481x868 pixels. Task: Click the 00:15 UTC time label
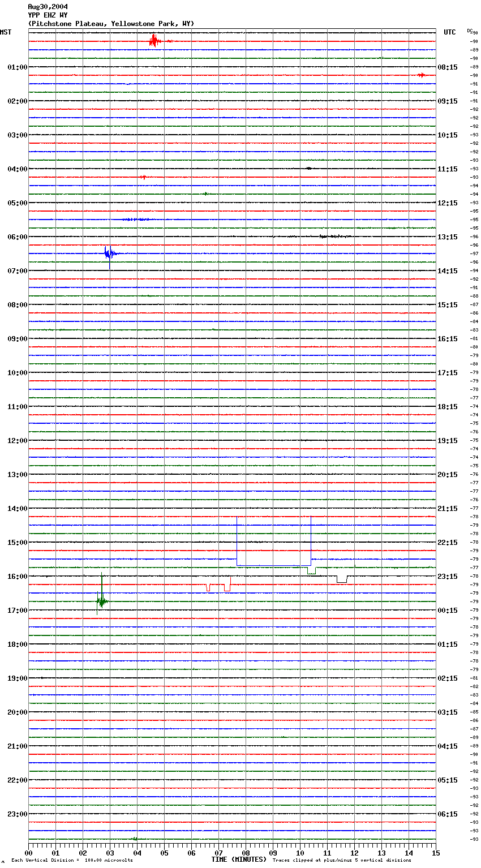point(448,611)
